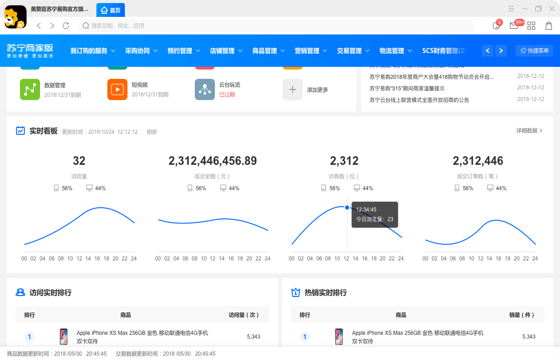Click the 访问实时排行 user icon

tap(20, 292)
